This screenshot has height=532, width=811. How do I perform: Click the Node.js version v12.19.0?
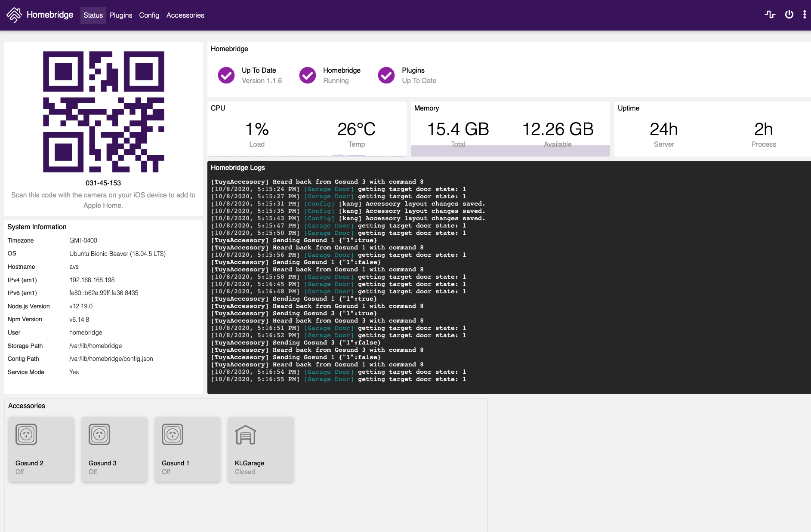tap(81, 306)
